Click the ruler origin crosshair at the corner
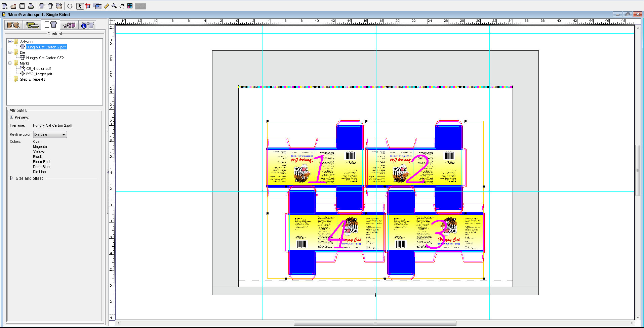 click(112, 22)
